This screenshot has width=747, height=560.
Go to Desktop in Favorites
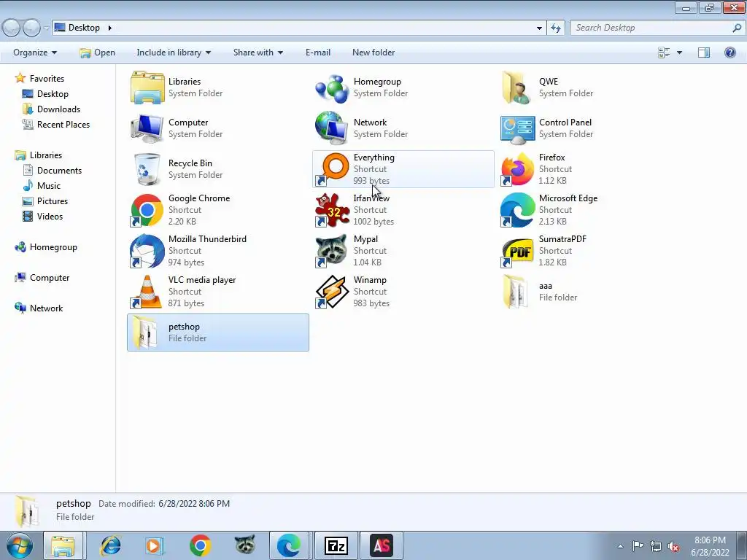pyautogui.click(x=53, y=94)
